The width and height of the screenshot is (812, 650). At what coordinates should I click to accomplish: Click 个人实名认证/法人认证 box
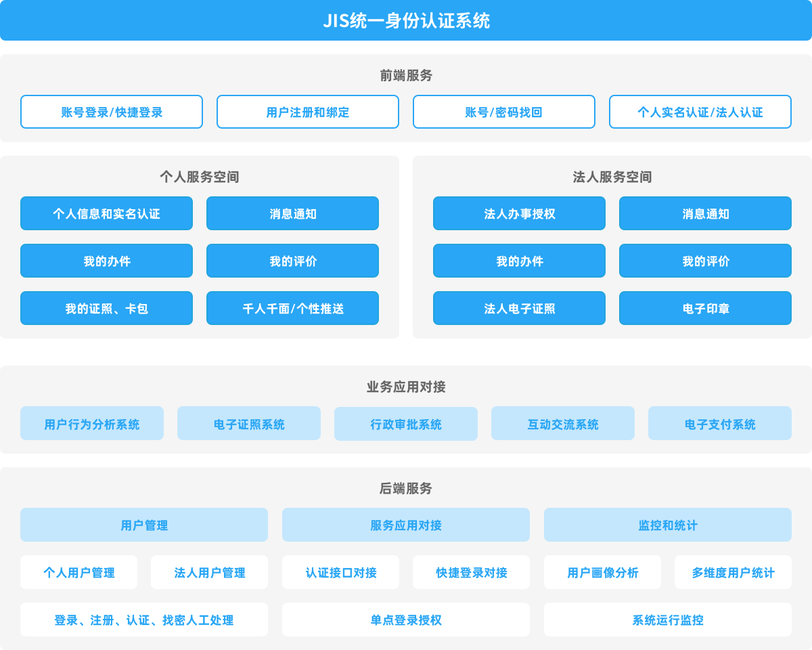pos(700,112)
